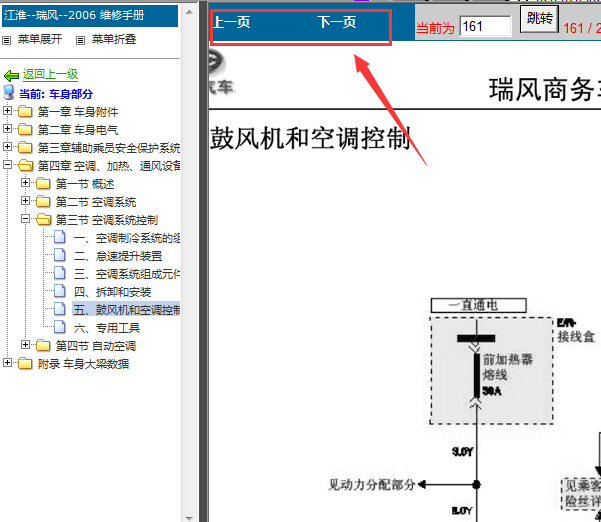Expand 第二节 空调系统 section
Screen dimensions: 601x522
(26, 201)
